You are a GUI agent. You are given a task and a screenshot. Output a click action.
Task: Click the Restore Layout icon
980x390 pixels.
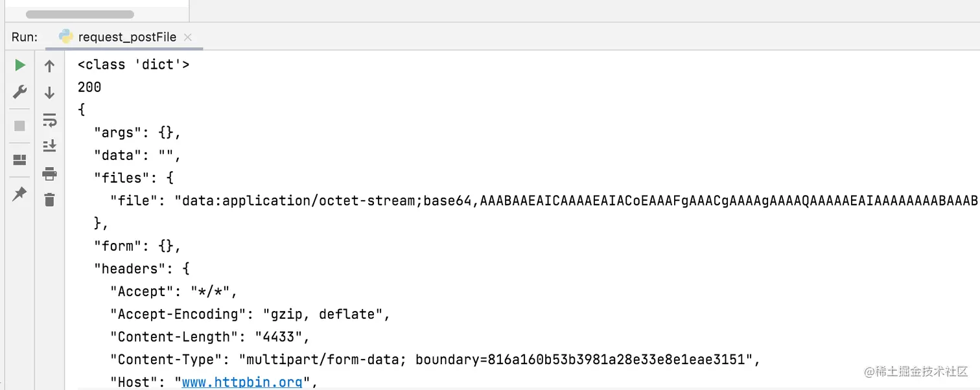click(20, 159)
